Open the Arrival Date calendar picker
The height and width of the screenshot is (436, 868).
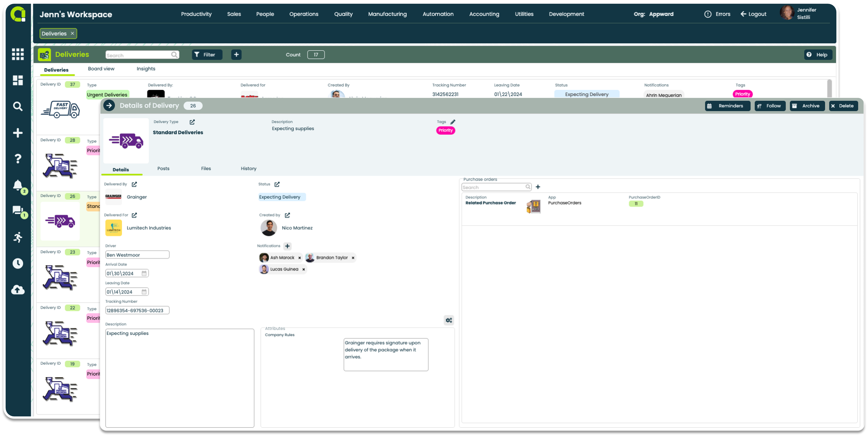point(144,273)
